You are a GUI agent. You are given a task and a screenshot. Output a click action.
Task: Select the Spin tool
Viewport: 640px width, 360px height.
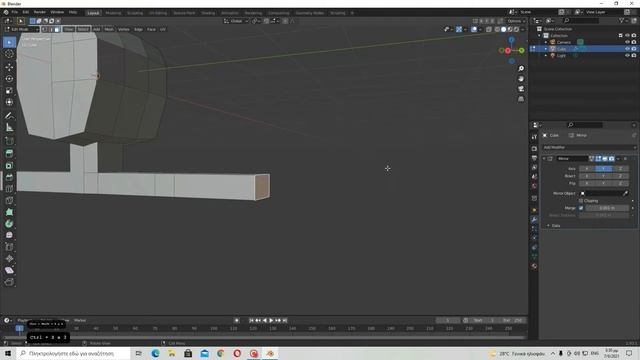(9, 224)
